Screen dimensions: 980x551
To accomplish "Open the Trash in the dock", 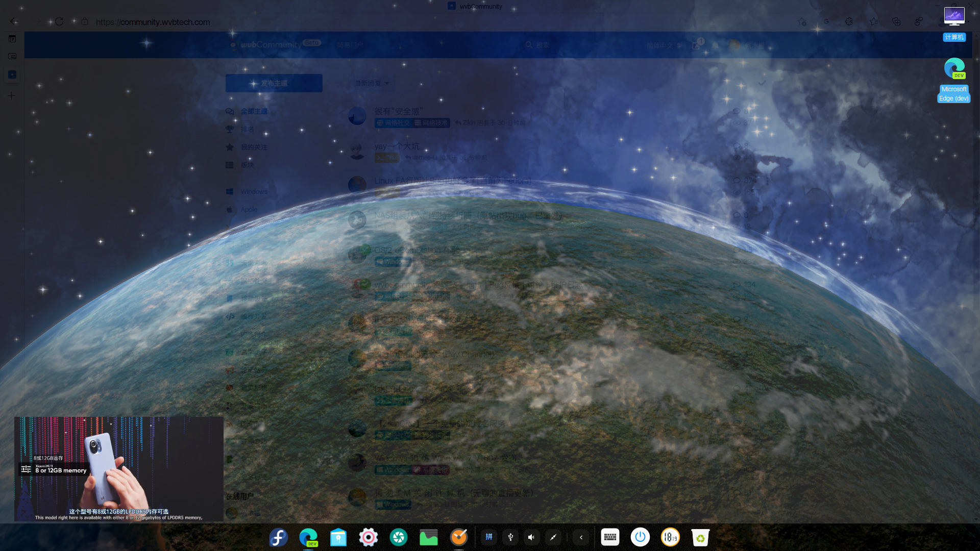I will (700, 537).
